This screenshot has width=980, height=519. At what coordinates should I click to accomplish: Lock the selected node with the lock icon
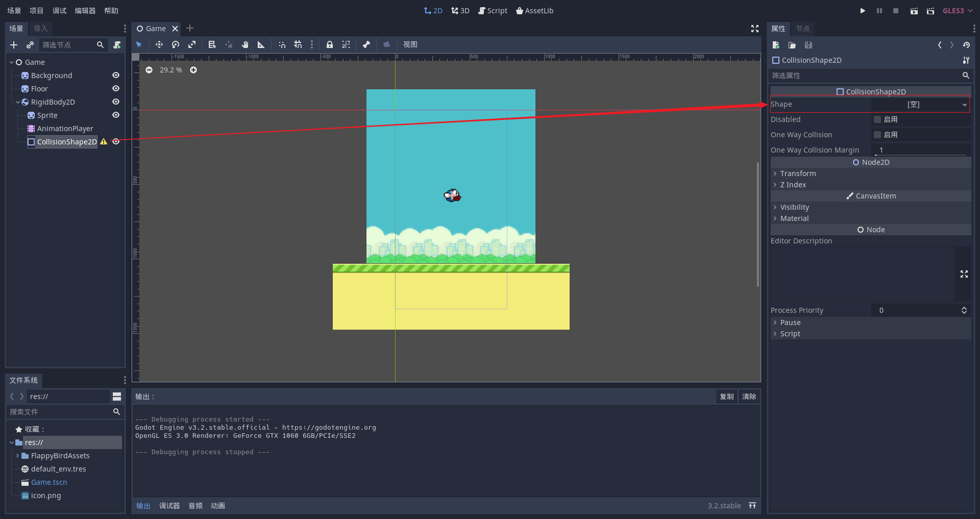[330, 44]
